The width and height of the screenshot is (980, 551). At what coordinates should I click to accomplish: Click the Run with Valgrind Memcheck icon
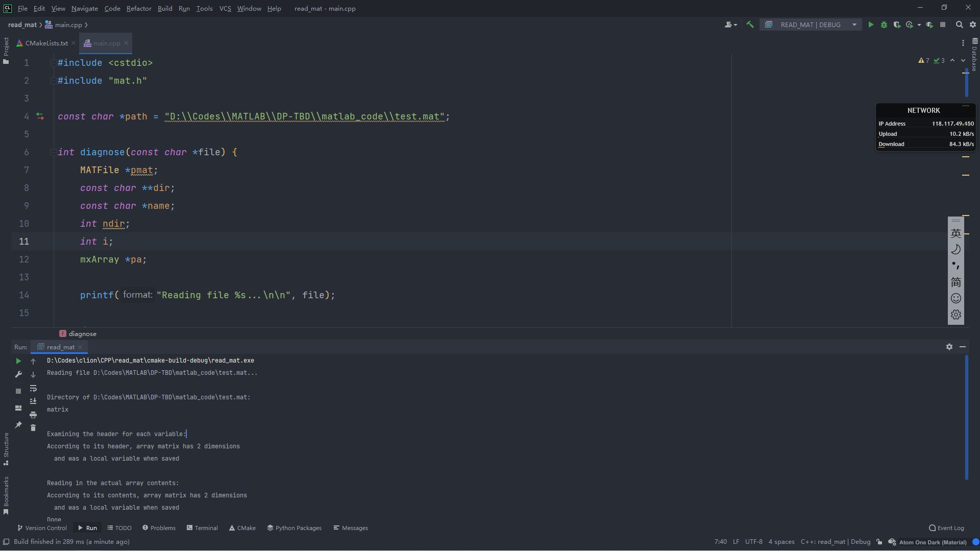click(929, 25)
